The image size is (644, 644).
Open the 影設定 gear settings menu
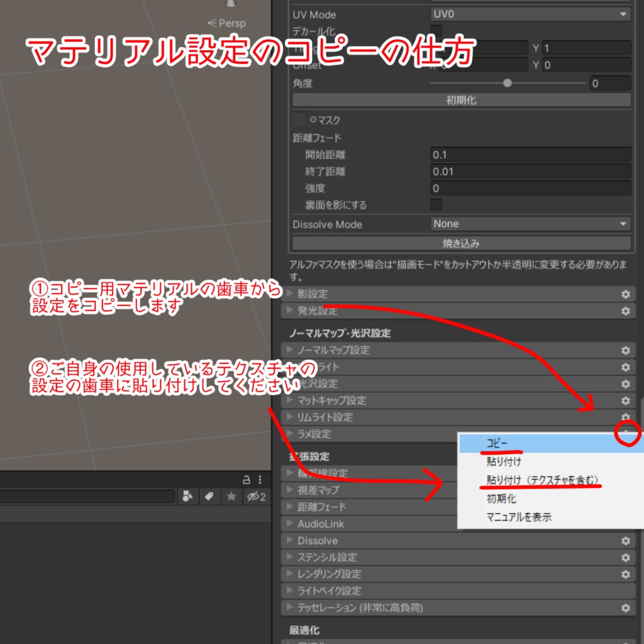pos(625,294)
